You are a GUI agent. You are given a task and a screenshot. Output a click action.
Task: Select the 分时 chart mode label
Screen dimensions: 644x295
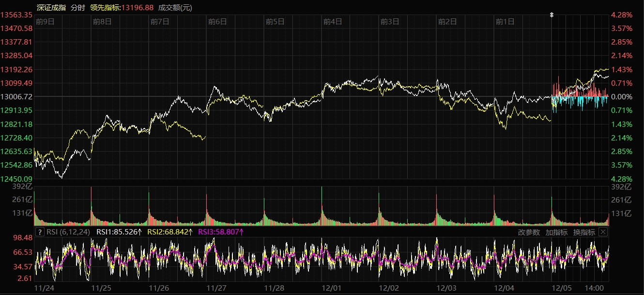point(77,7)
